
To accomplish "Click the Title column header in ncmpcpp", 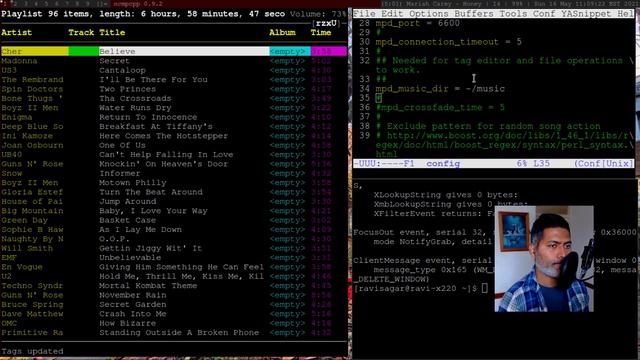I will (x=112, y=32).
